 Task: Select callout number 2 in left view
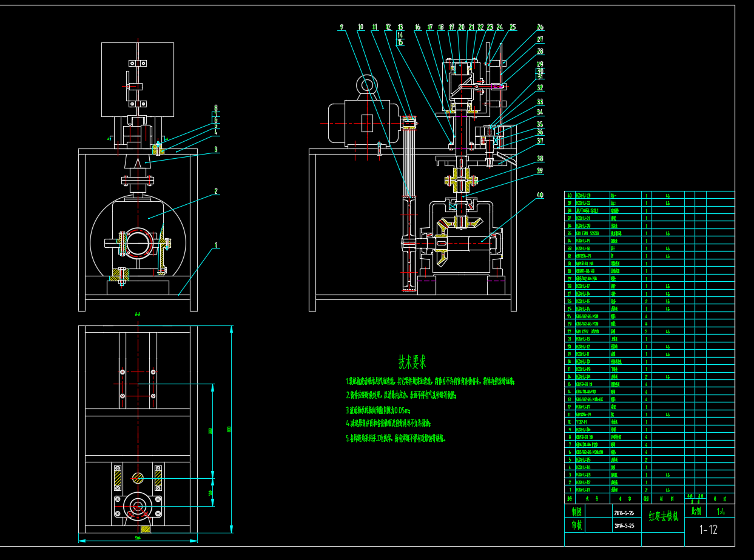click(x=215, y=192)
